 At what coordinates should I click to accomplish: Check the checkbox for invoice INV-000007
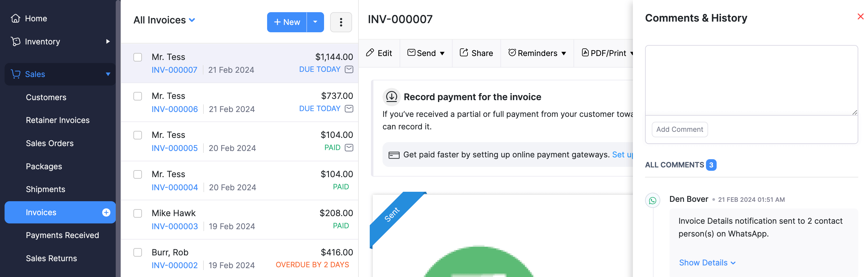click(137, 57)
